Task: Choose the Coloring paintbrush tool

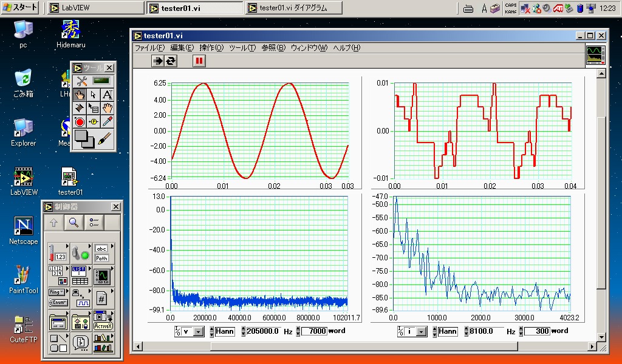Action: (x=104, y=138)
